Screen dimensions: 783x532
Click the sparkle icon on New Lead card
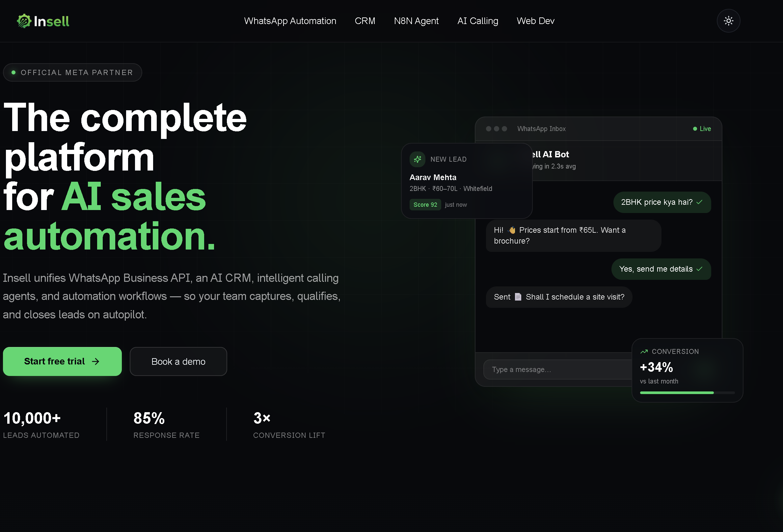(x=418, y=159)
